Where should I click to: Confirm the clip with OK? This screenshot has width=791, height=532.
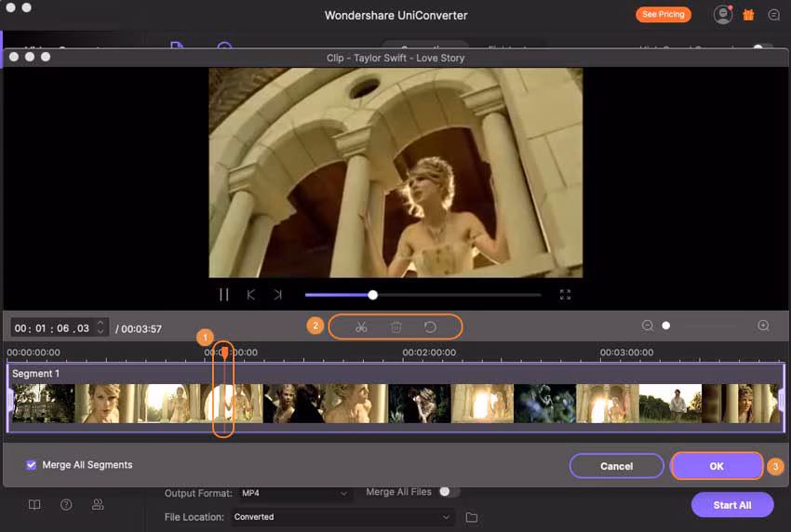point(717,466)
